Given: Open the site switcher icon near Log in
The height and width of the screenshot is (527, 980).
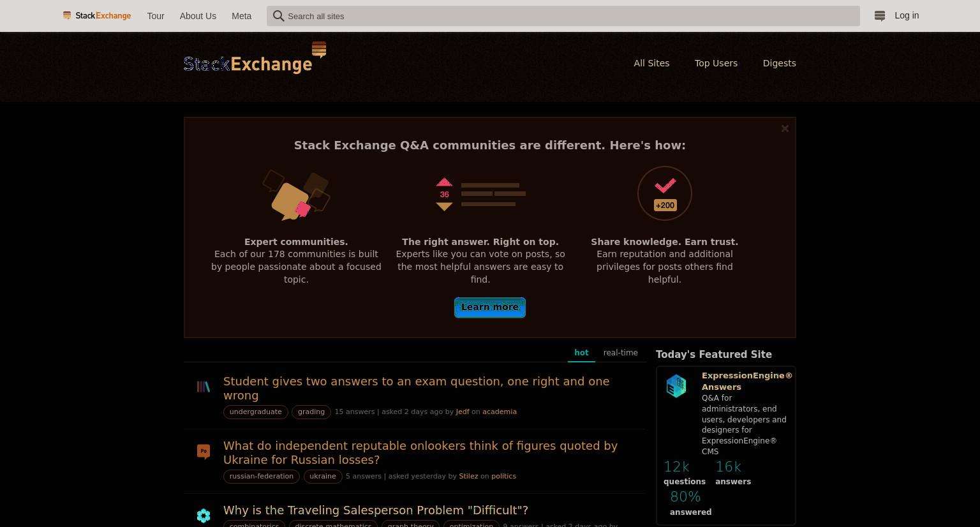Looking at the screenshot, I should tap(879, 16).
